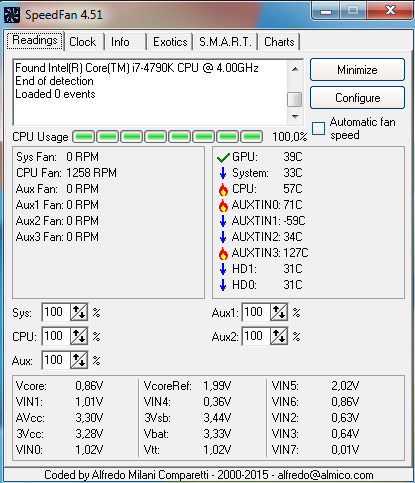Click the GPU 39C temperature value

293,157
